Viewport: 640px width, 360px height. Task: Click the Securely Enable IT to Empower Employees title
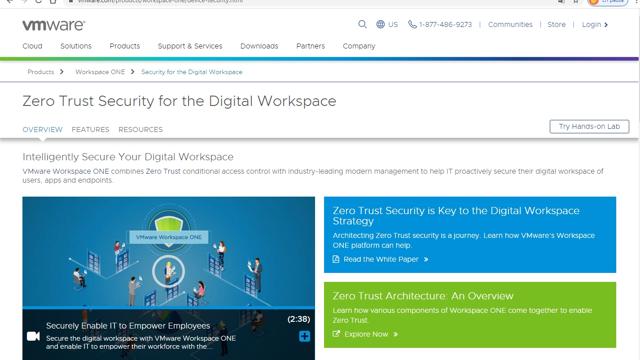[x=128, y=326]
